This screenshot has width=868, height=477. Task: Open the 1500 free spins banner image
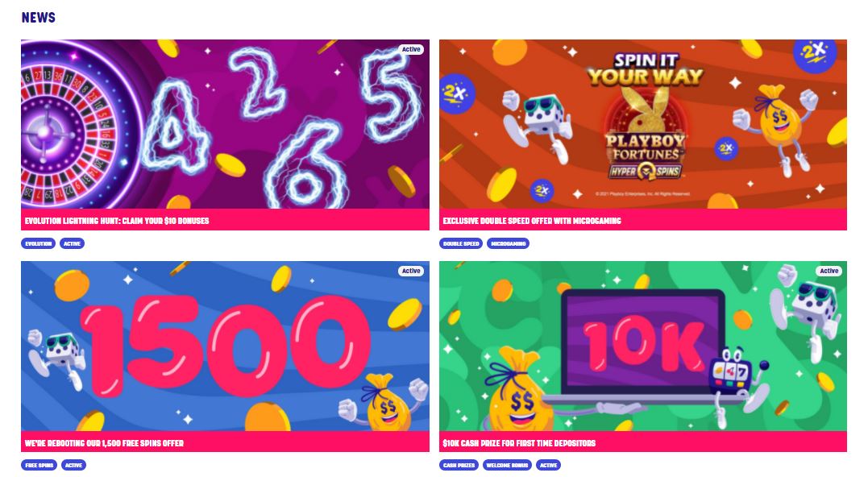pyautogui.click(x=225, y=346)
